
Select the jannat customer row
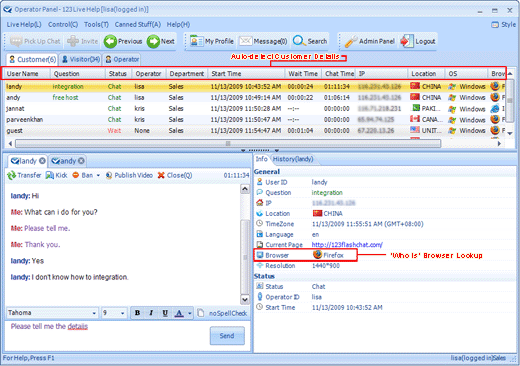255,109
